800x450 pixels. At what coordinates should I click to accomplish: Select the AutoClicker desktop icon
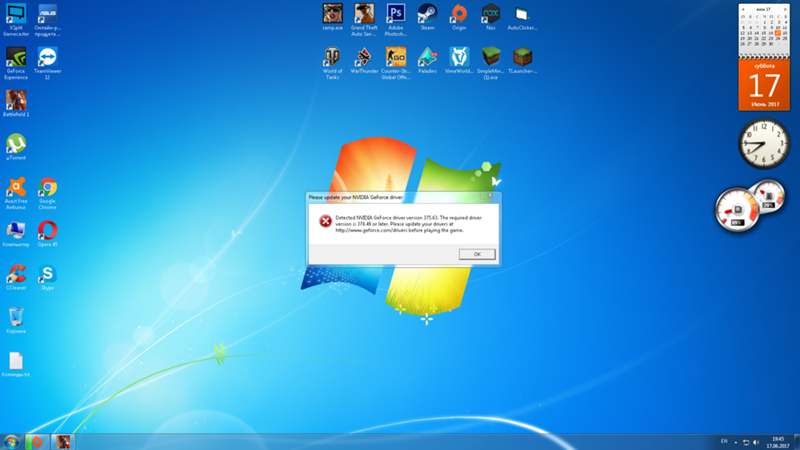522,17
